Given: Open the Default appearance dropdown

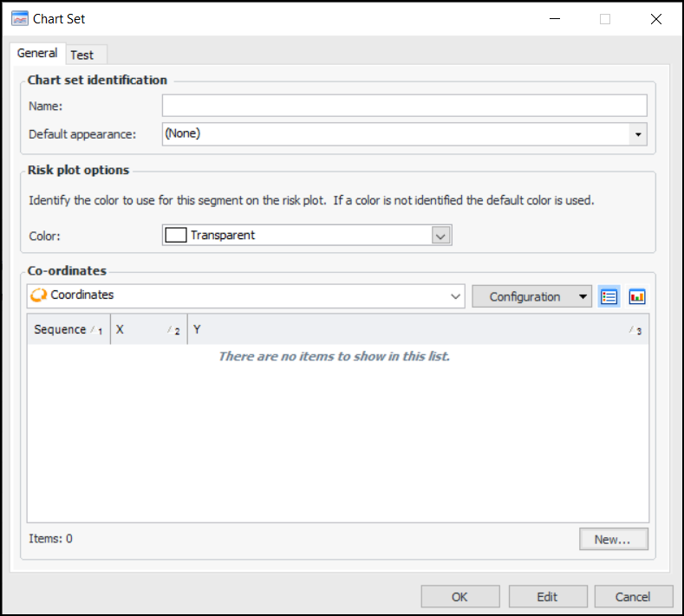Looking at the screenshot, I should pos(638,134).
